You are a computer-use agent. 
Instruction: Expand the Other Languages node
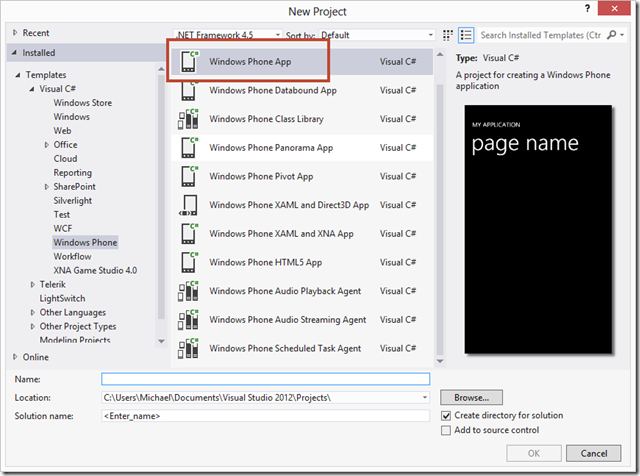click(x=33, y=312)
